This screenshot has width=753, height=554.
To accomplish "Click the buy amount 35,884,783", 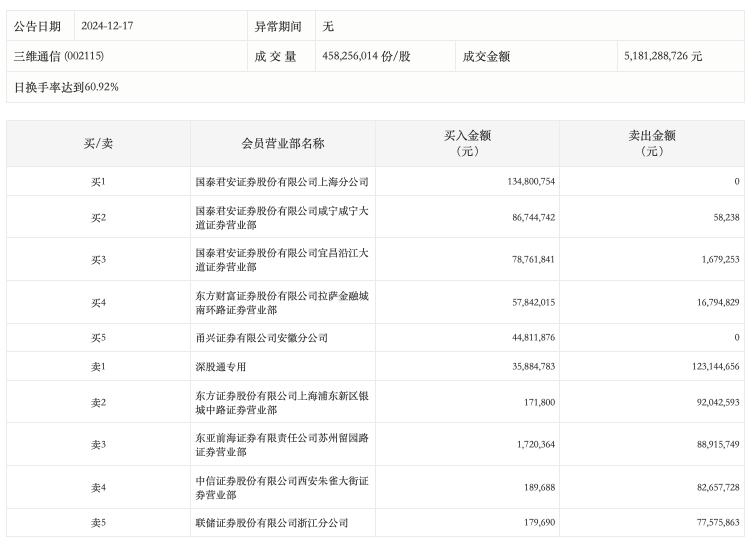I will point(533,366).
